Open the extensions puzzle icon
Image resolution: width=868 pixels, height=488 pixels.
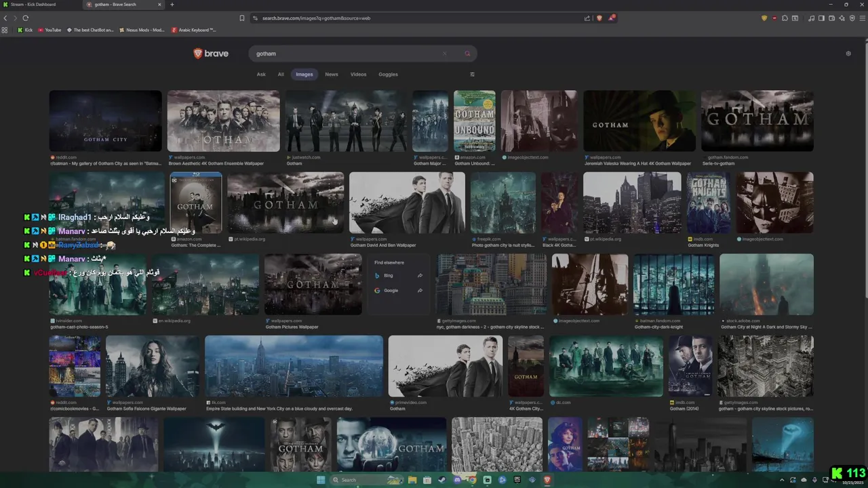[785, 18]
